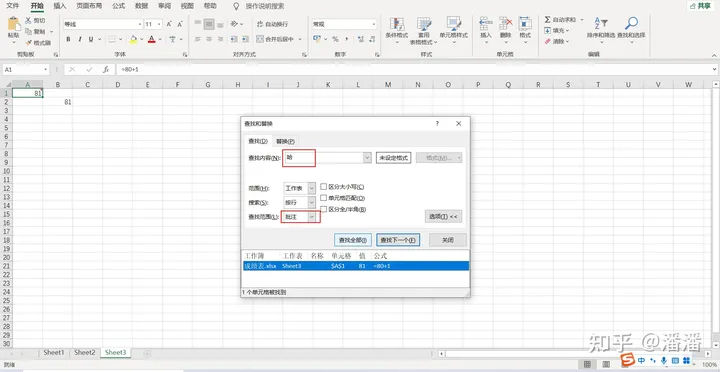720x372 pixels.
Task: Switch to the Sheet1 worksheet tab
Action: tap(54, 353)
